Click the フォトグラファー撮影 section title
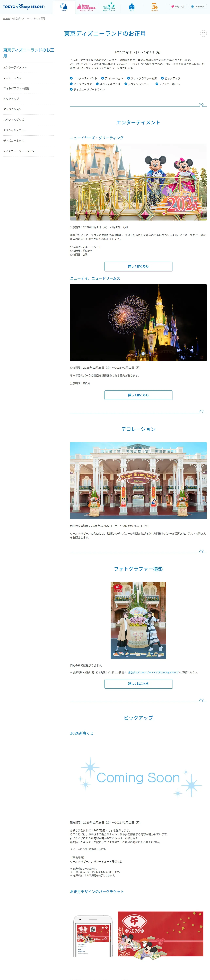 [x=138, y=569]
